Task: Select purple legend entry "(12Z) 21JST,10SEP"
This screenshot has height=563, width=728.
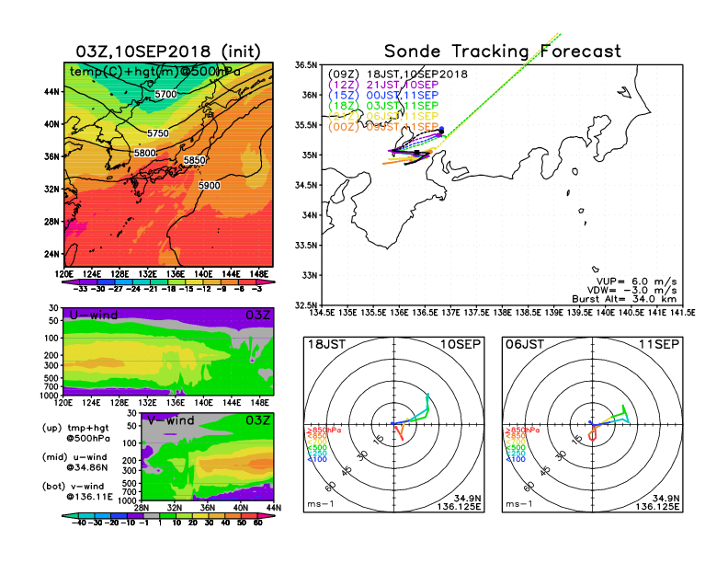Action: click(383, 85)
